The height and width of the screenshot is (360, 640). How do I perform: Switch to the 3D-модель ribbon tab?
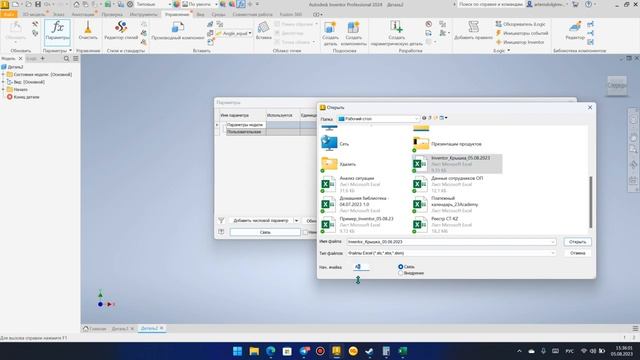pyautogui.click(x=34, y=14)
